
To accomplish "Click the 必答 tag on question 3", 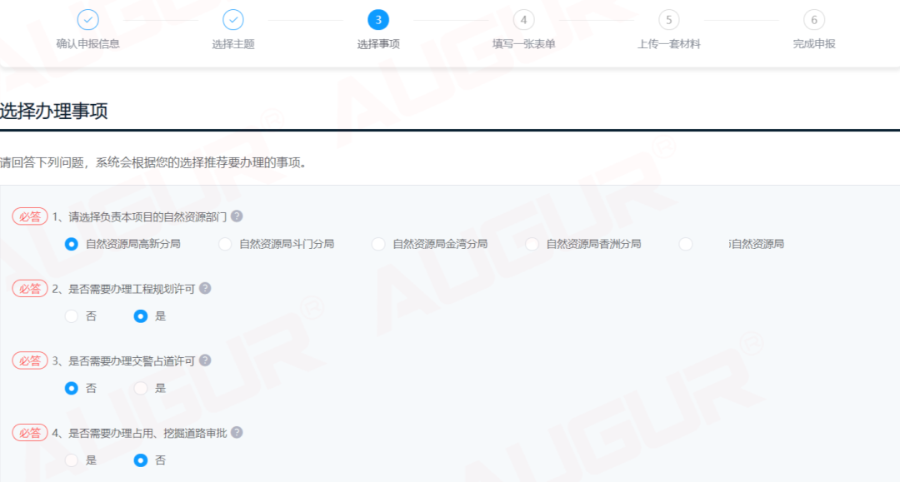I will 30,361.
